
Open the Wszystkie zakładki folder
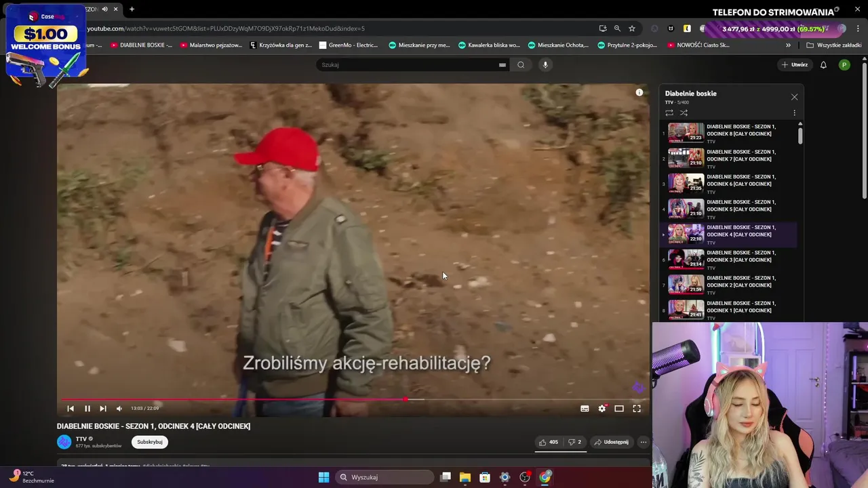834,45
